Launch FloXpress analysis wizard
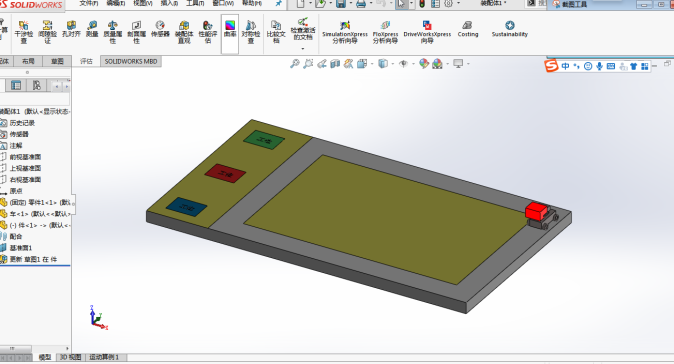674x364 pixels. (385, 32)
